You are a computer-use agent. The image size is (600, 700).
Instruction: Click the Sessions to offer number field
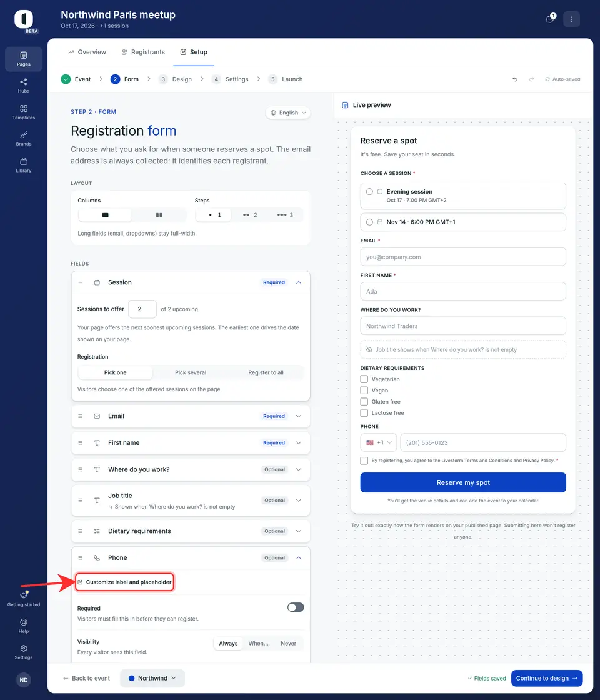142,309
